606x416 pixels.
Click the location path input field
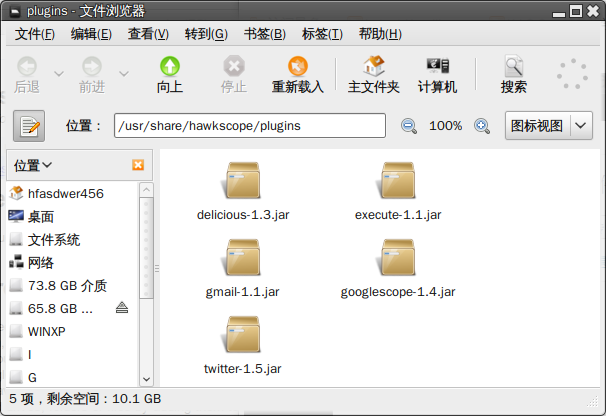250,126
